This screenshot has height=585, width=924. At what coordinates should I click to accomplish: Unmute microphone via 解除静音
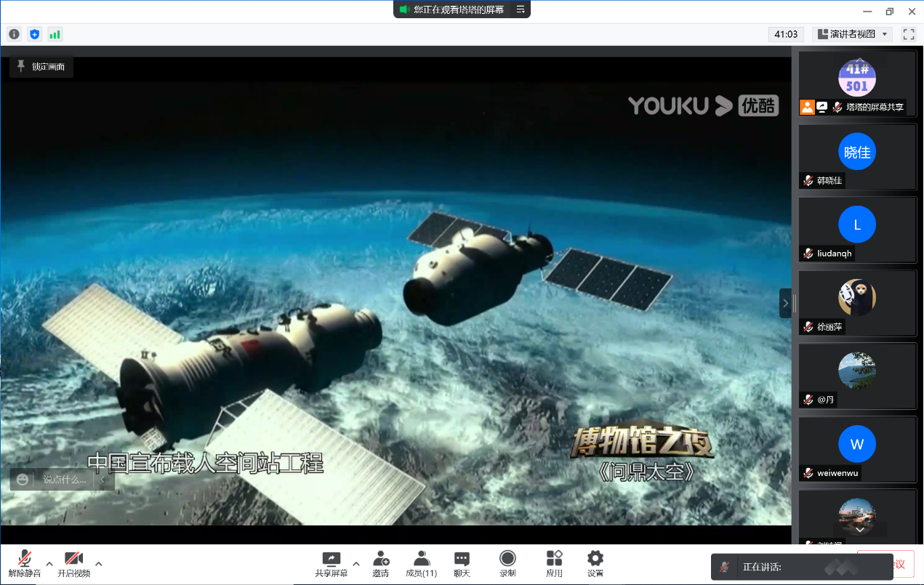click(25, 563)
